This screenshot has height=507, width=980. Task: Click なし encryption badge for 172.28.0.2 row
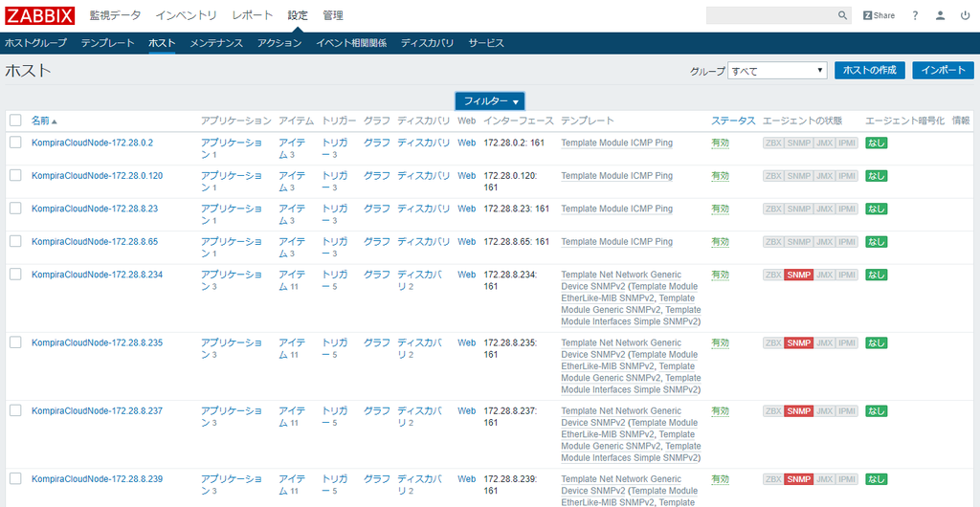(877, 143)
